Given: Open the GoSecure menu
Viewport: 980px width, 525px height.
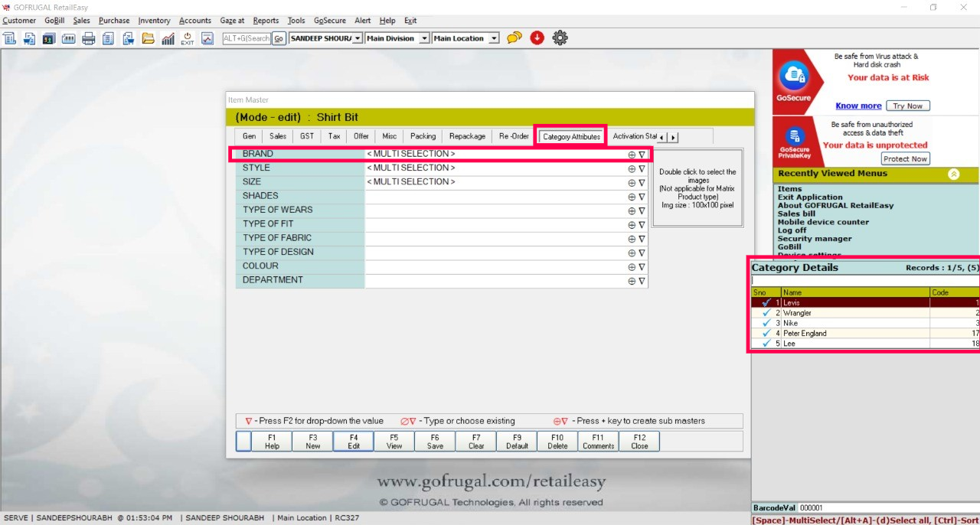Looking at the screenshot, I should click(330, 21).
